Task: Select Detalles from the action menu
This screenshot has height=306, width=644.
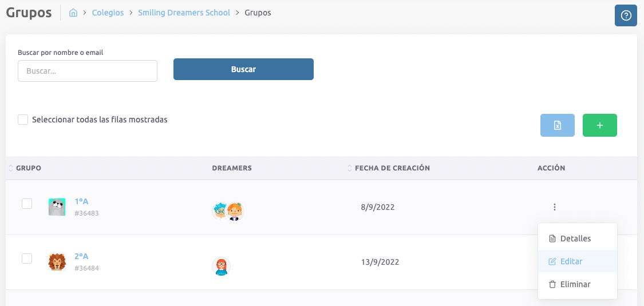Action: tap(575, 238)
